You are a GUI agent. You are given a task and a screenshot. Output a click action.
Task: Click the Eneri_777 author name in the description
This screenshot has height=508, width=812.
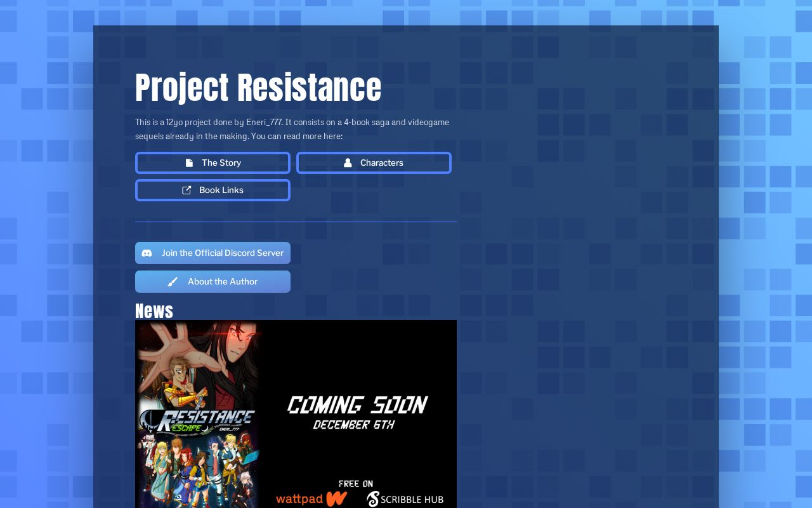point(264,122)
